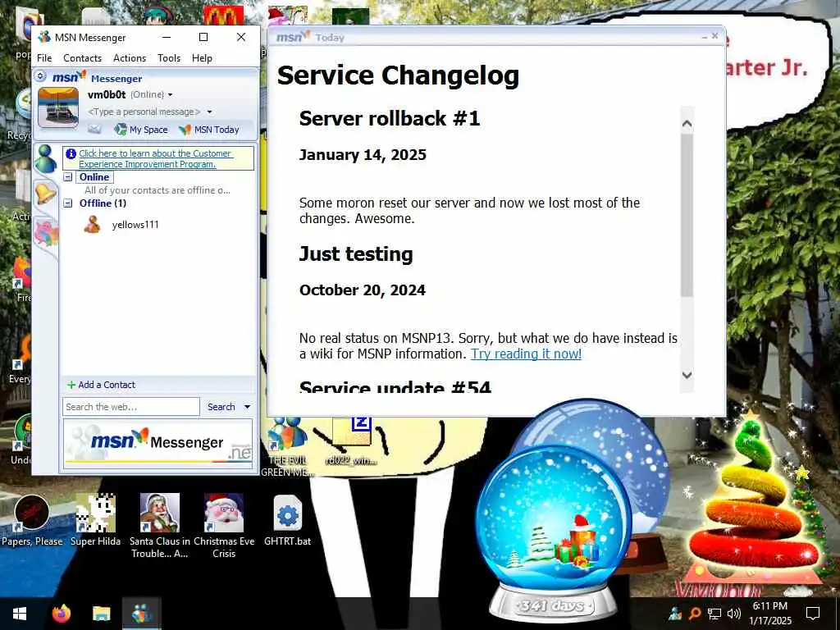Follow the 'Try reading it now!' link
The image size is (840, 630).
tap(526, 354)
